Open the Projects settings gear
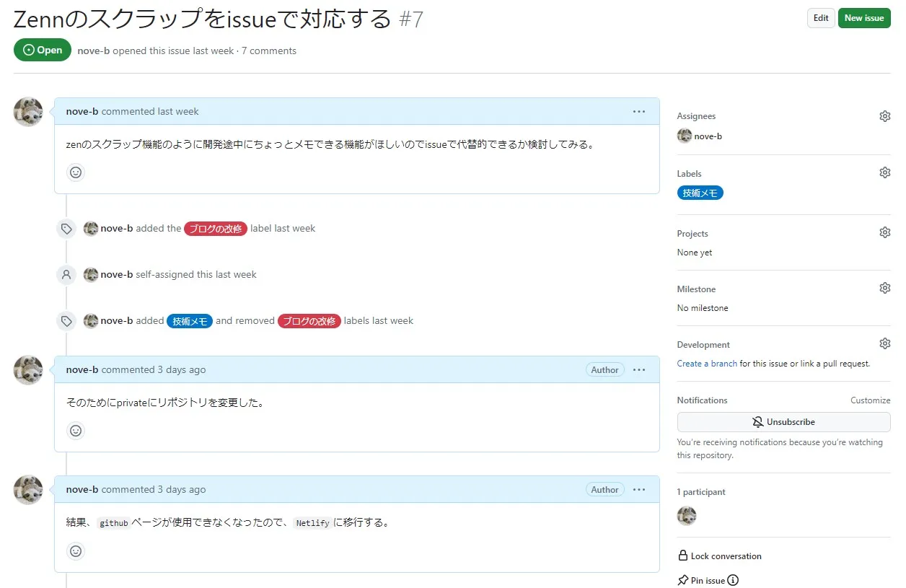 point(885,232)
